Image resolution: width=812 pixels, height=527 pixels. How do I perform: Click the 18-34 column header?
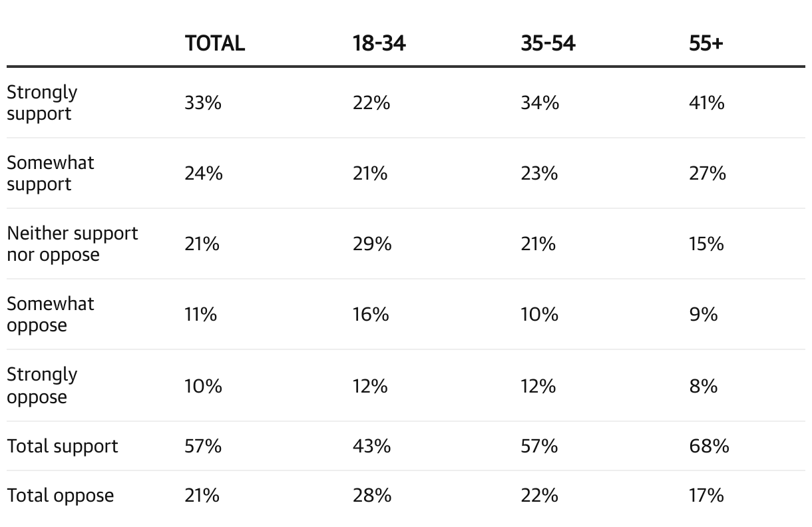click(x=379, y=43)
